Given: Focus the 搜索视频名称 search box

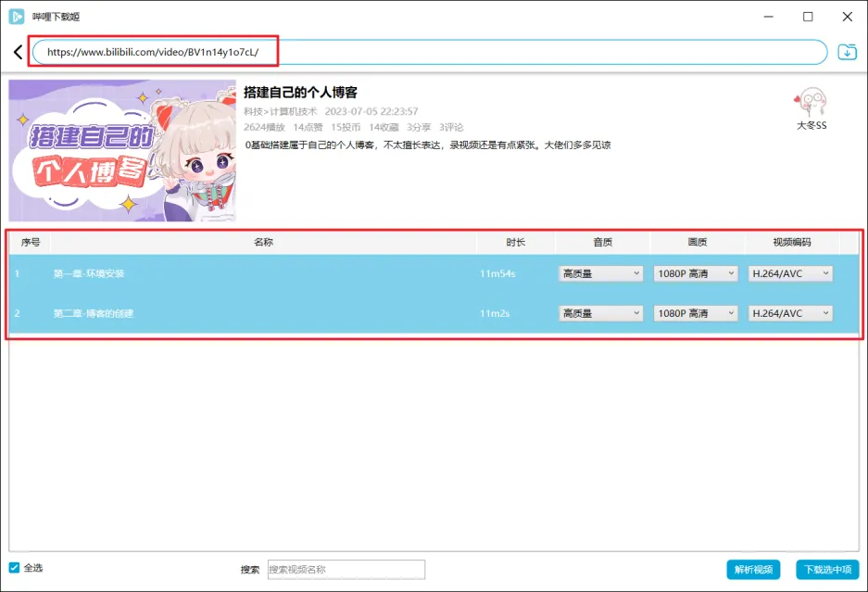Looking at the screenshot, I should (346, 570).
